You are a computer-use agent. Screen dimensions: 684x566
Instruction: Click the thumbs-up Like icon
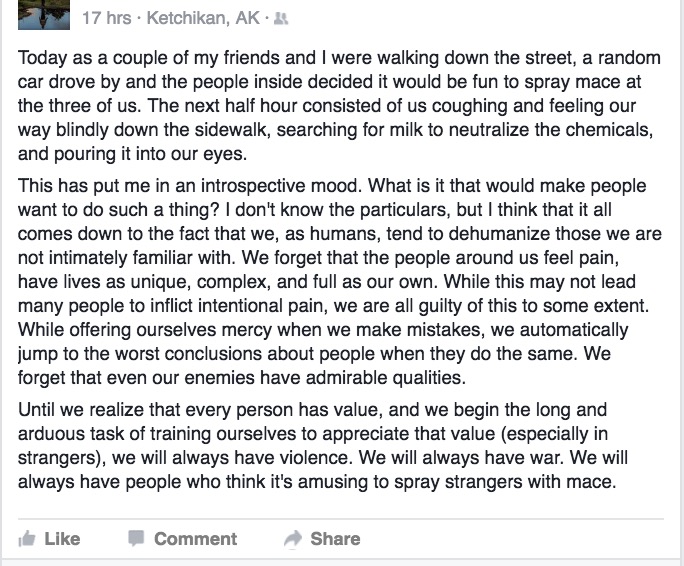[x=27, y=539]
